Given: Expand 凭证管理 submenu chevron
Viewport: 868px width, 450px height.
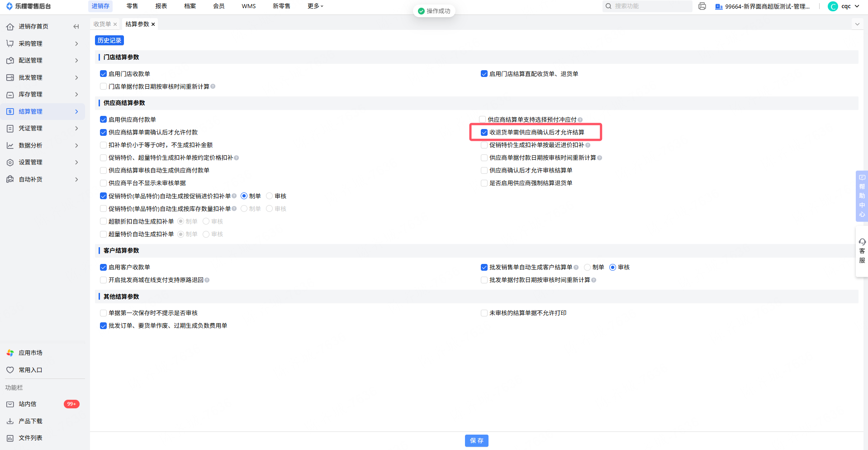Looking at the screenshot, I should (76, 129).
